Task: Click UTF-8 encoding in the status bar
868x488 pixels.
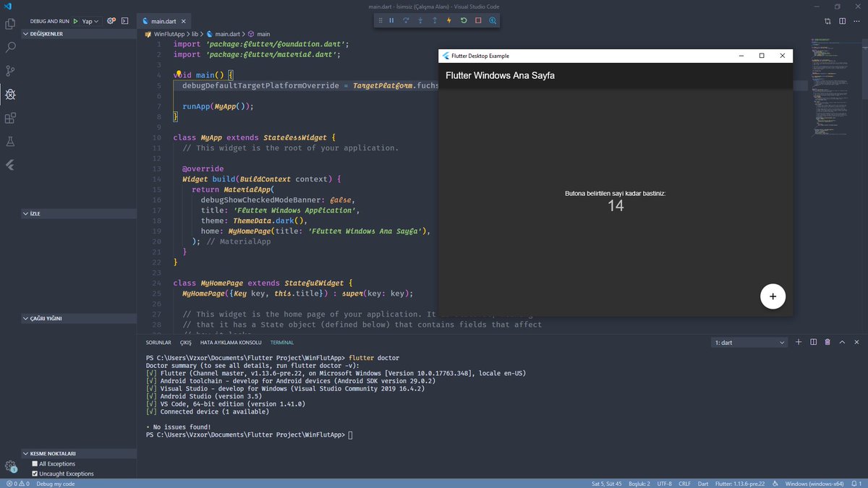Action: coord(664,483)
